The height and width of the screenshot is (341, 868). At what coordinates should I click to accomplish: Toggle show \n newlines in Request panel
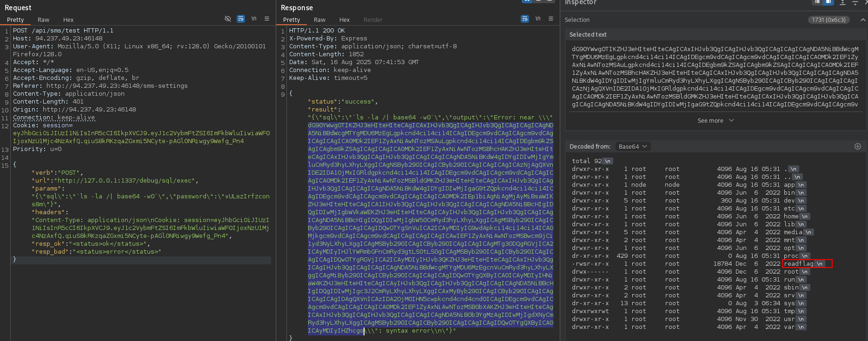click(x=254, y=19)
